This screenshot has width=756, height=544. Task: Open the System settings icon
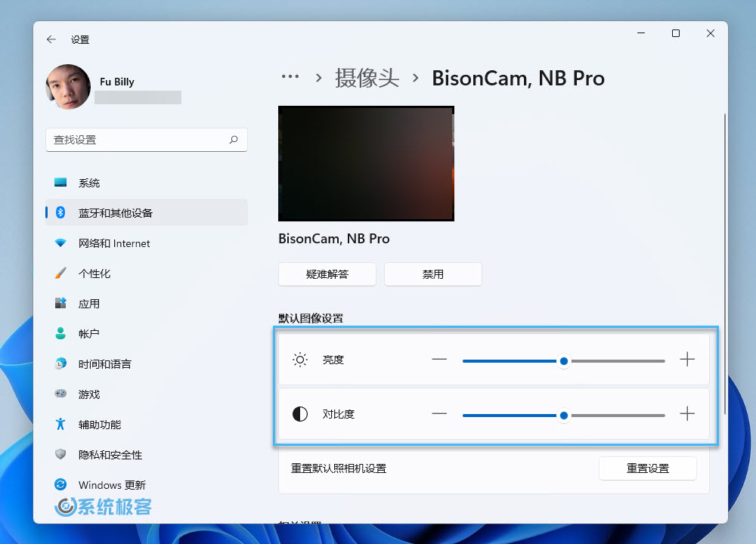coord(60,183)
